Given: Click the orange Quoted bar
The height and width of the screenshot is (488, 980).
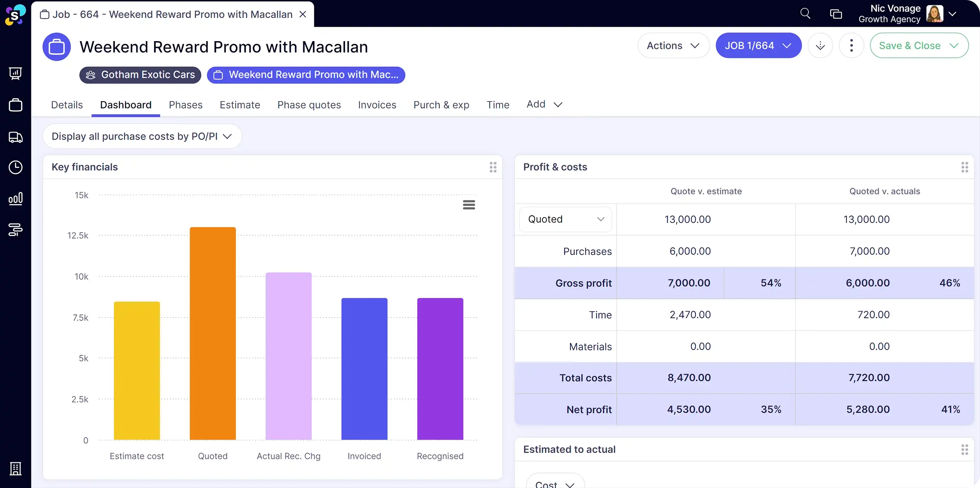Looking at the screenshot, I should (213, 333).
